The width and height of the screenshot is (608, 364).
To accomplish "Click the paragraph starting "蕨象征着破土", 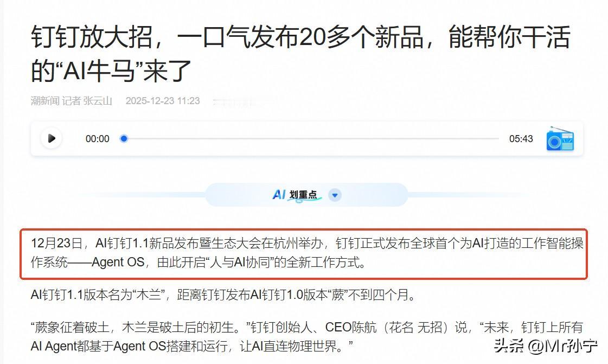I will click(306, 336).
